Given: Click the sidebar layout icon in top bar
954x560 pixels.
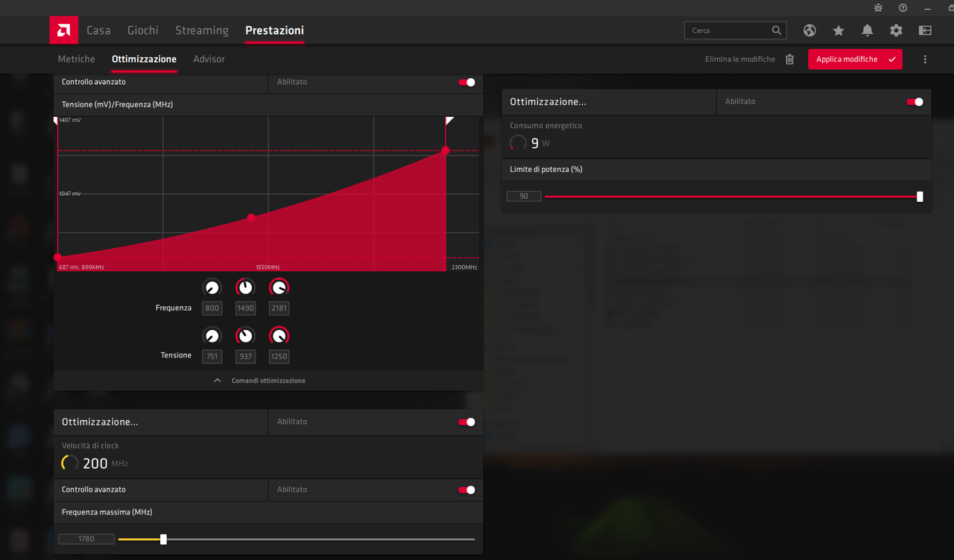Looking at the screenshot, I should (925, 31).
